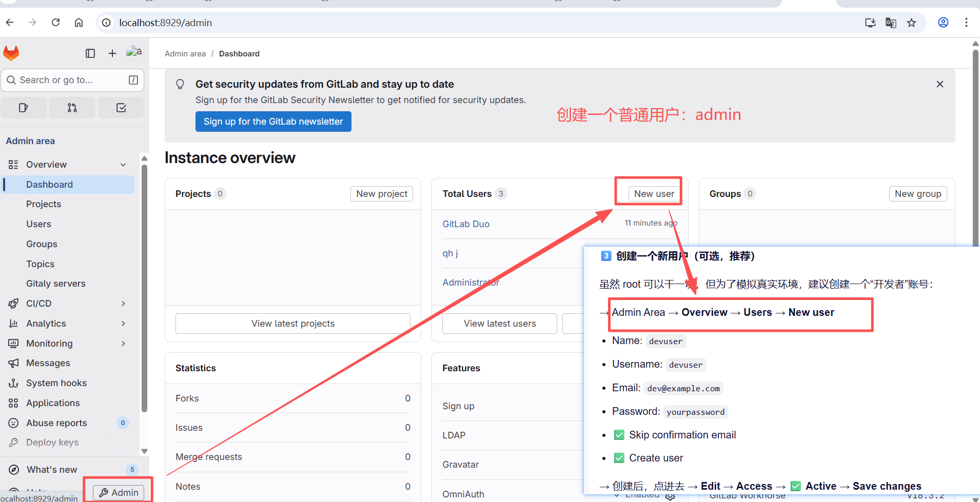Open the create new plus menu
The image size is (980, 502).
pos(112,53)
